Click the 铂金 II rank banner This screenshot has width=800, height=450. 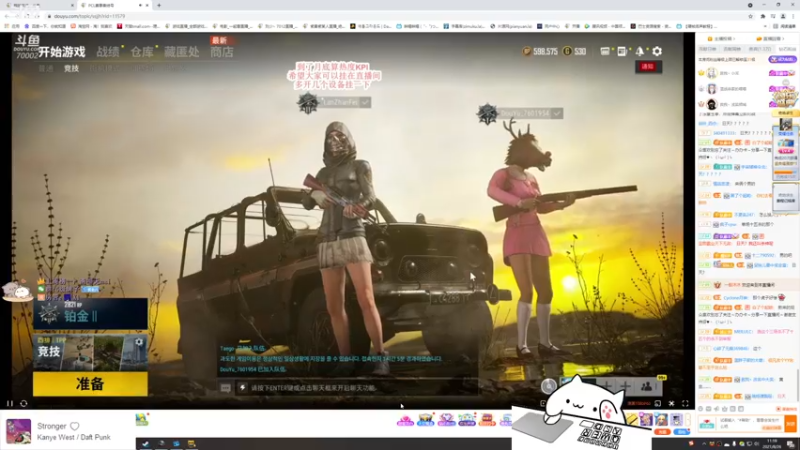pos(90,314)
